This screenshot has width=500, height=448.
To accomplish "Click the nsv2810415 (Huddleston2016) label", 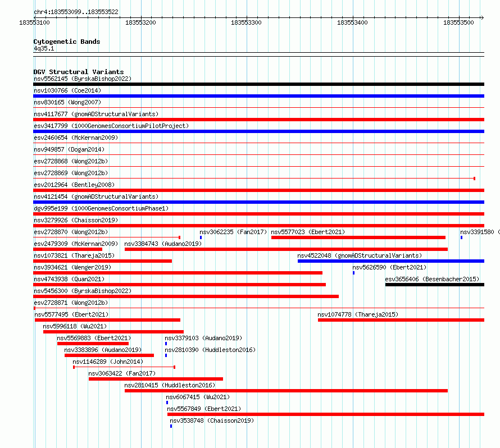I will [170, 385].
